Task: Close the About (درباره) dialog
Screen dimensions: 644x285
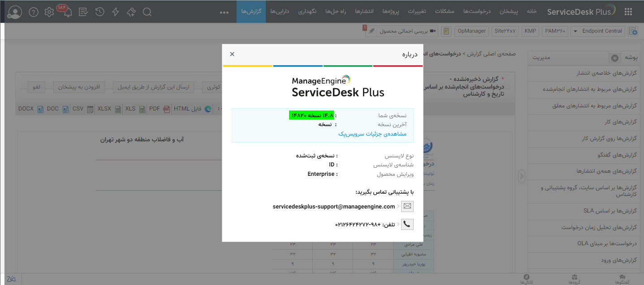Action: (232, 54)
